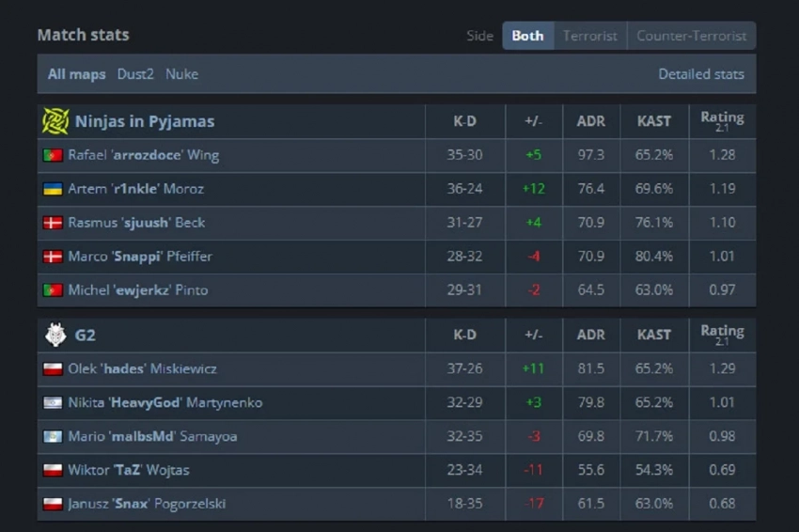Open Rafael 'arrozdoce' Wing player profile

(x=143, y=155)
